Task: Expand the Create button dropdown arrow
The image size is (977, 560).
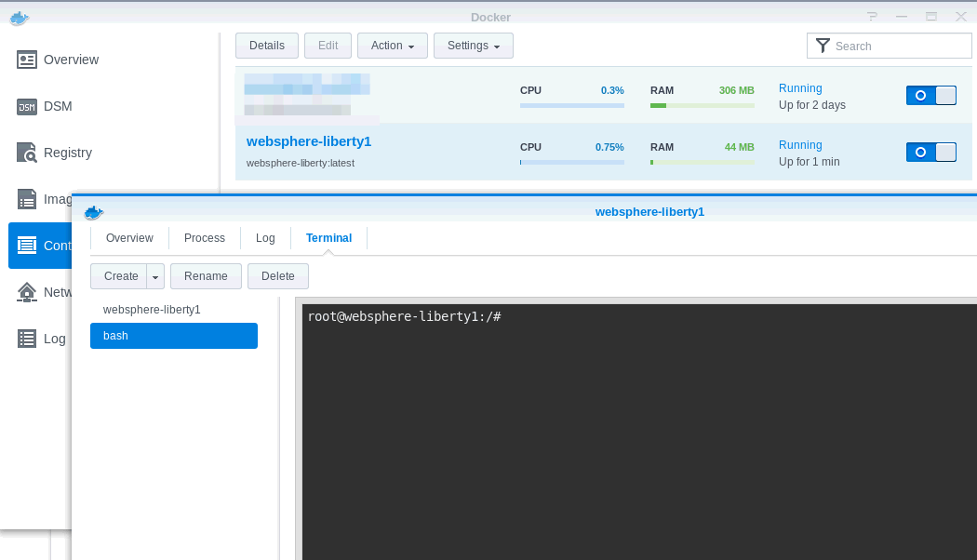Action: (x=154, y=276)
